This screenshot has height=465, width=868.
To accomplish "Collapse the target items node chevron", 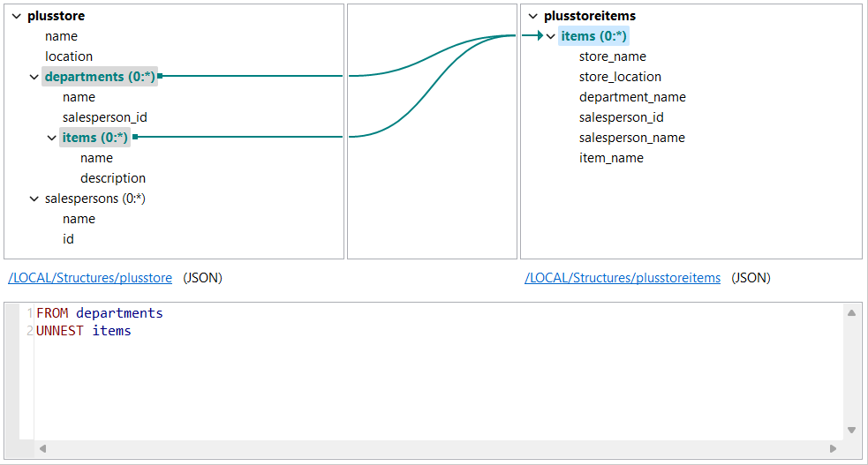I will point(551,36).
